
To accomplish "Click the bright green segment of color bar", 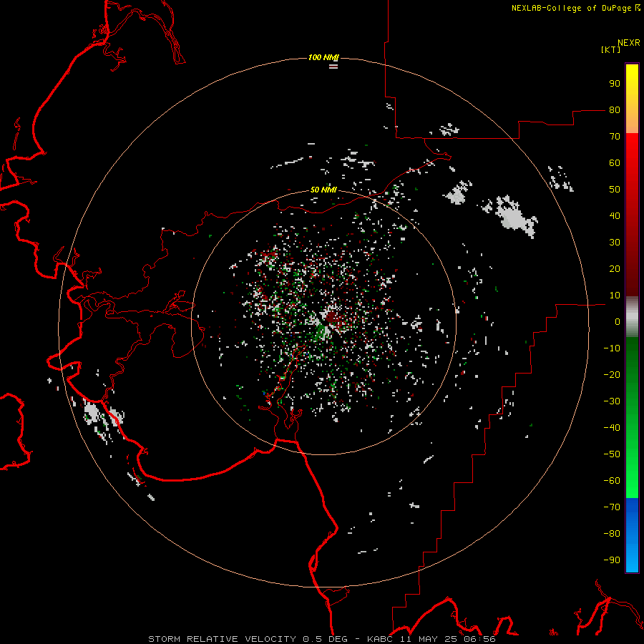I will (x=632, y=418).
